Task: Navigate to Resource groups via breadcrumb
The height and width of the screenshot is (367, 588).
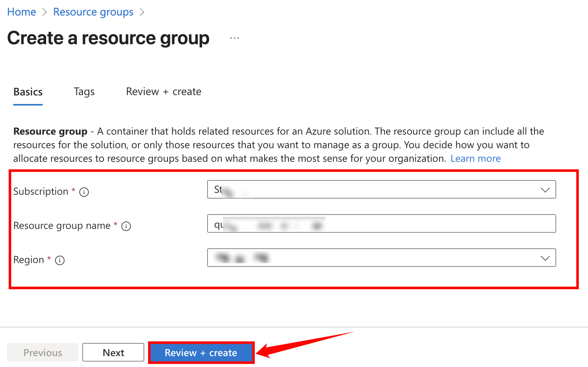Action: pos(93,12)
